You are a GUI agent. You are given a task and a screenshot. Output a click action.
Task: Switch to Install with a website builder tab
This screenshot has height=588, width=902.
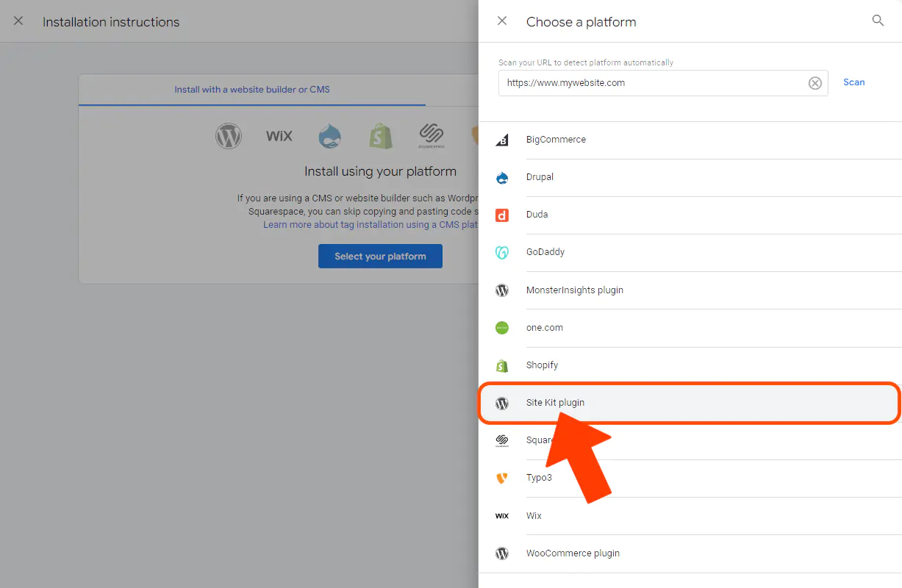252,90
